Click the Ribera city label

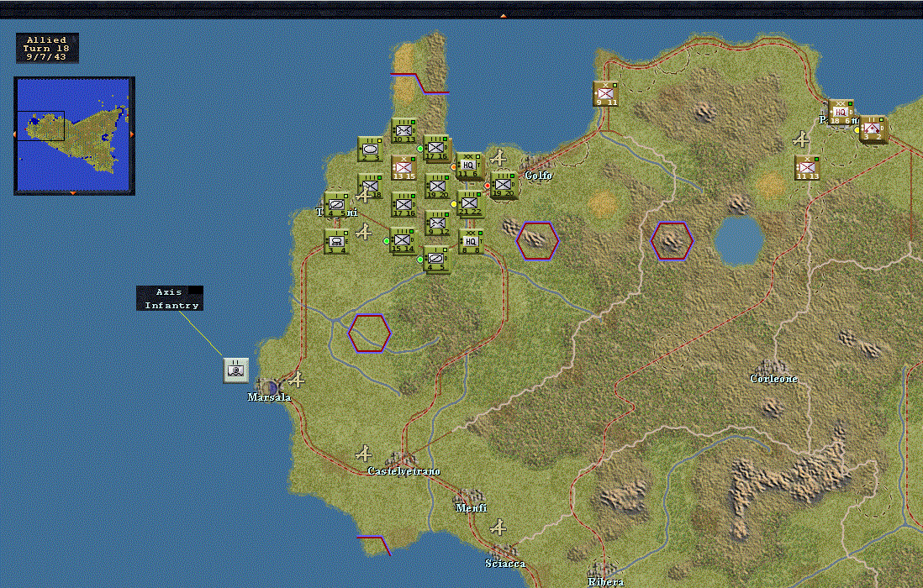point(606,581)
